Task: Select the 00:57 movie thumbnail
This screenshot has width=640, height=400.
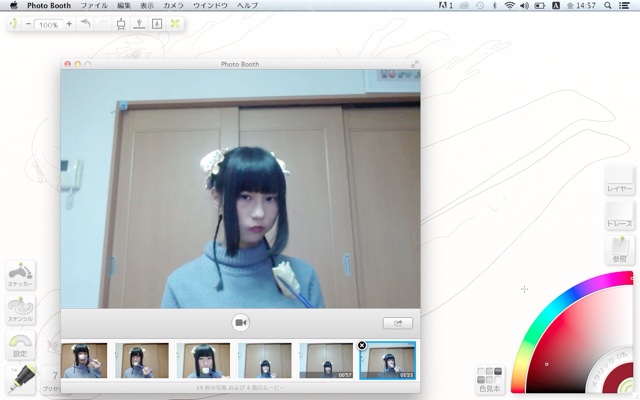Action: [326, 360]
